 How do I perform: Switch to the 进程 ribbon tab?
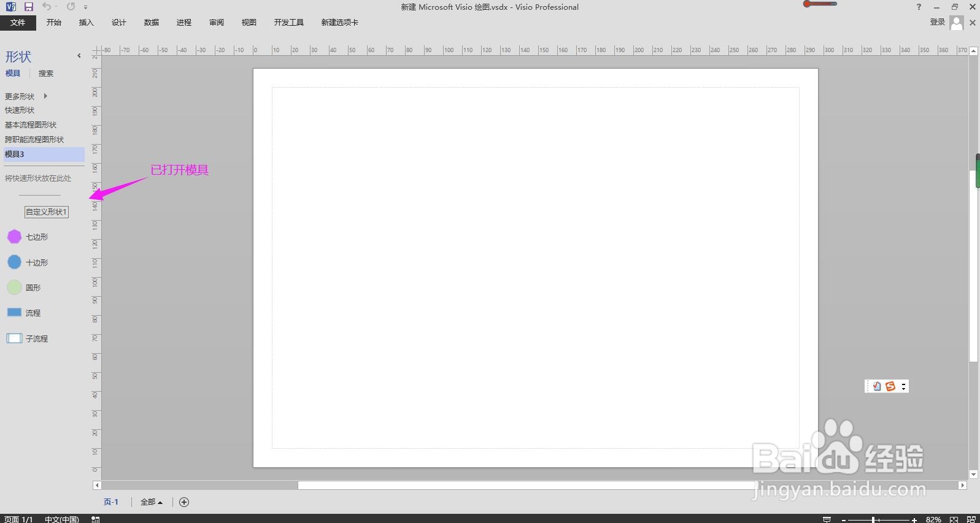click(x=184, y=23)
